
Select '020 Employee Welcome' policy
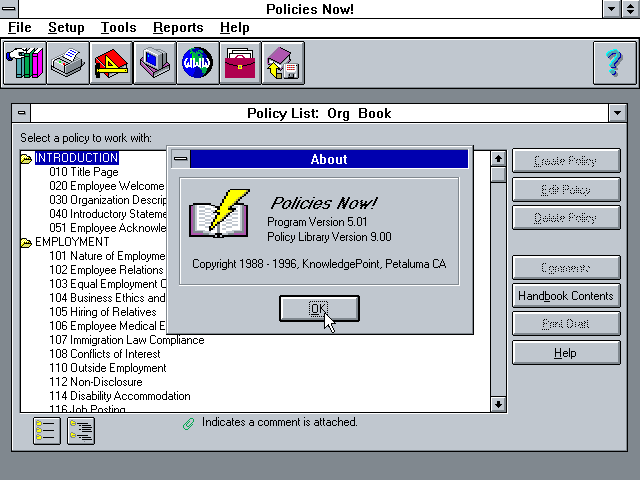[x=107, y=186]
